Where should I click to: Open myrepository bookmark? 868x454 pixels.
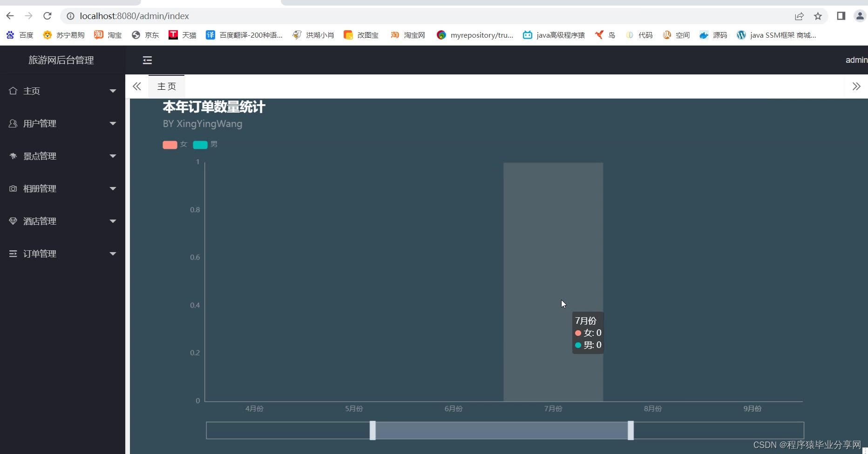point(475,35)
